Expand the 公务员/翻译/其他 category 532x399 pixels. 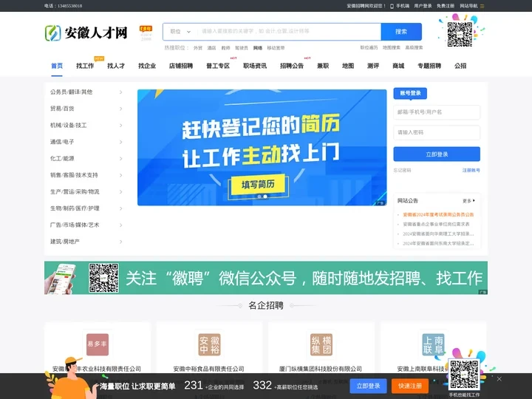click(x=86, y=92)
